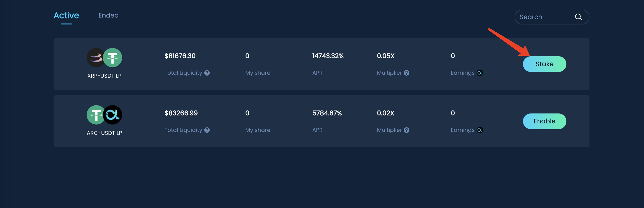Screen dimensions: 644x208
Task: Click ARC earnings token icon in ARC-USDT row
Action: [480, 130]
